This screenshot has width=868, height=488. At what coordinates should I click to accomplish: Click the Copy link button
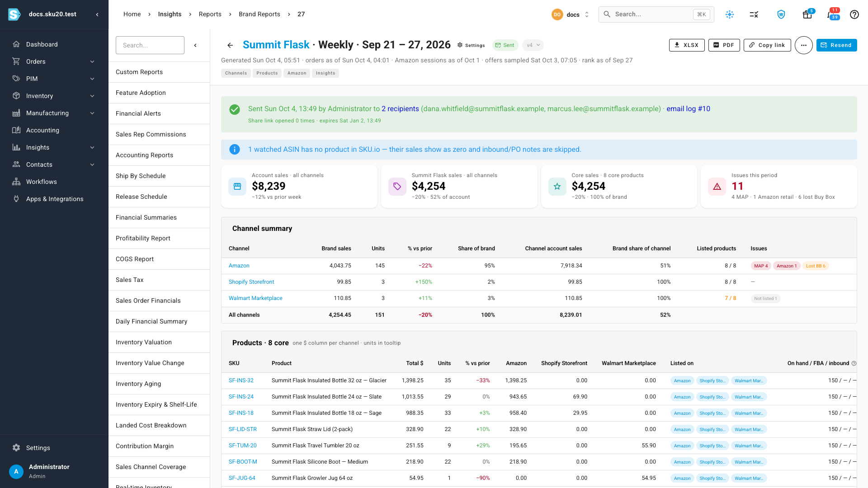click(x=767, y=45)
